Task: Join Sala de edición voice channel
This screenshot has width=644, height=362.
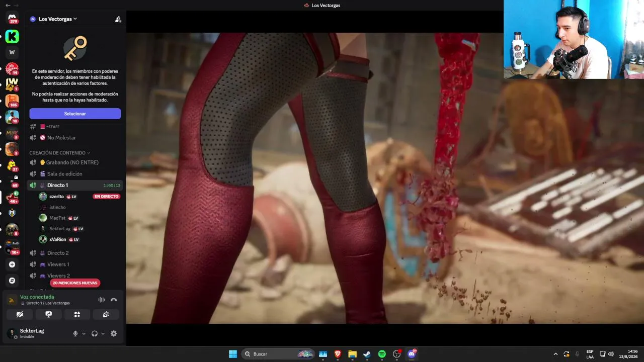Action: pyautogui.click(x=75, y=174)
